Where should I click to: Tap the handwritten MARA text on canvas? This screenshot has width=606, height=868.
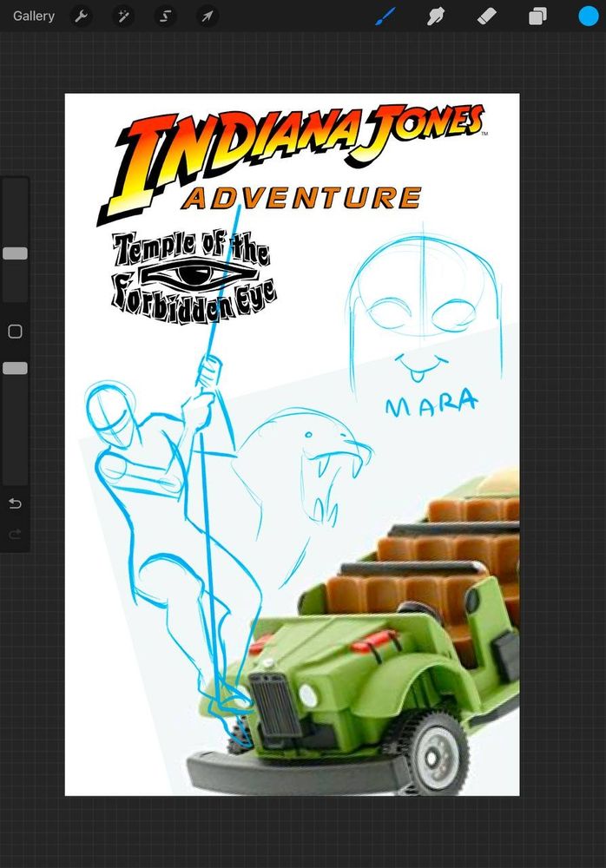pyautogui.click(x=431, y=403)
